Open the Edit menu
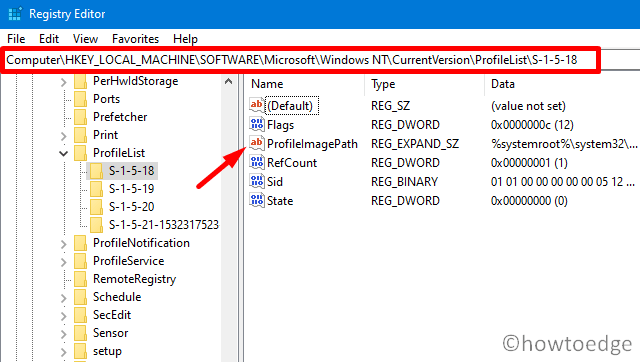Viewport: 640px width, 362px height. [49, 39]
